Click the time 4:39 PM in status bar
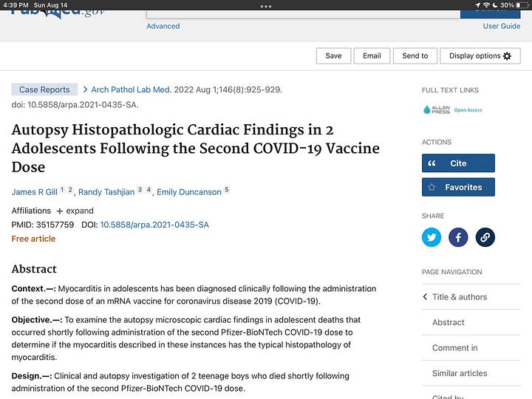The width and height of the screenshot is (532, 399). (16, 5)
